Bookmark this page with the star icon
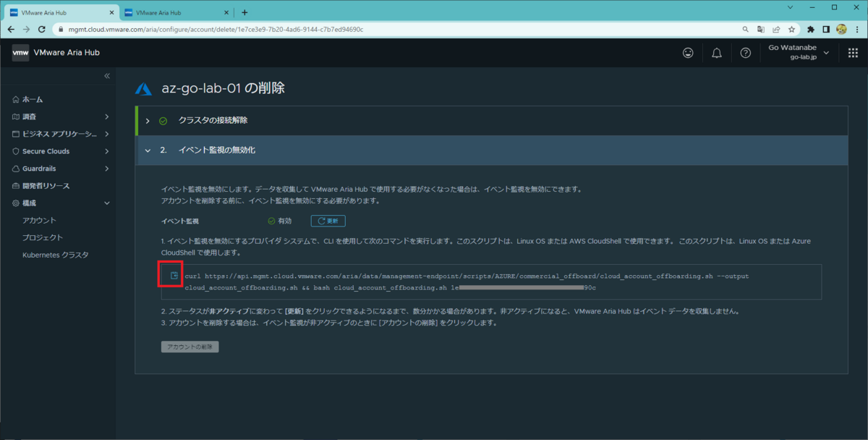 pos(792,30)
